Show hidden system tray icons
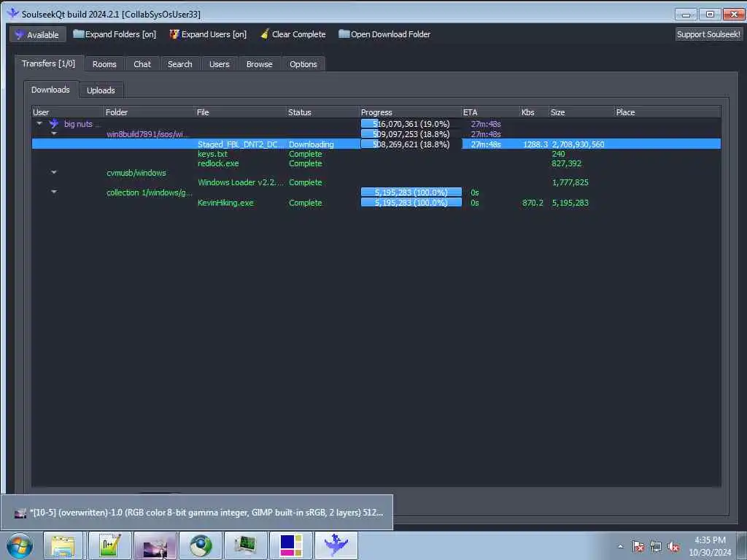The height and width of the screenshot is (560, 747). click(620, 546)
